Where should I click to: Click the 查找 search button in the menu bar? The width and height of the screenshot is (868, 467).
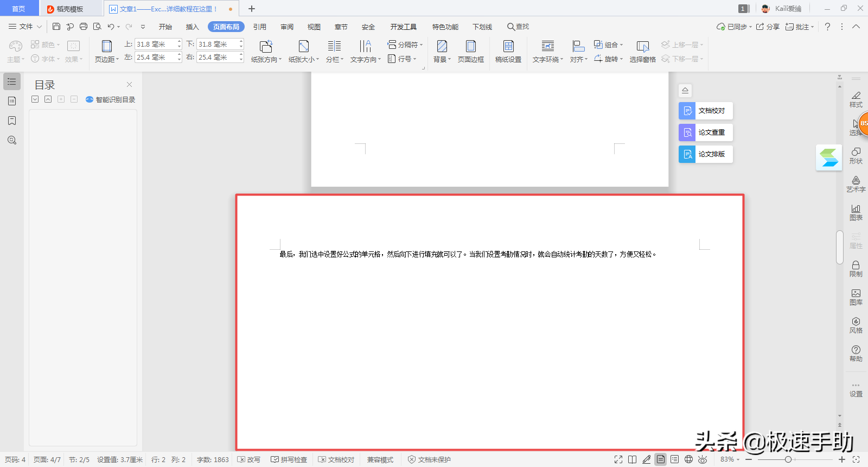(518, 27)
